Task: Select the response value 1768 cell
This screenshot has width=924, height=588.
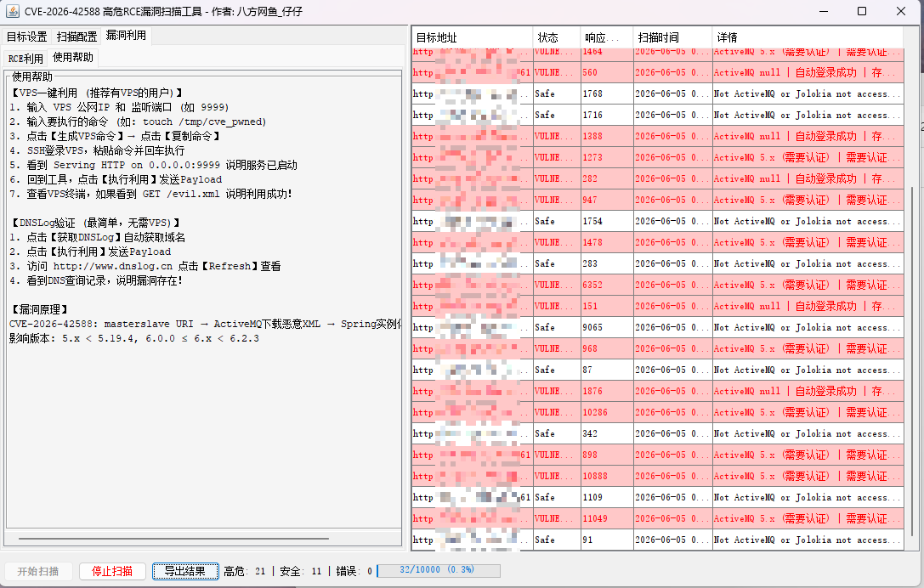Action: coord(607,93)
